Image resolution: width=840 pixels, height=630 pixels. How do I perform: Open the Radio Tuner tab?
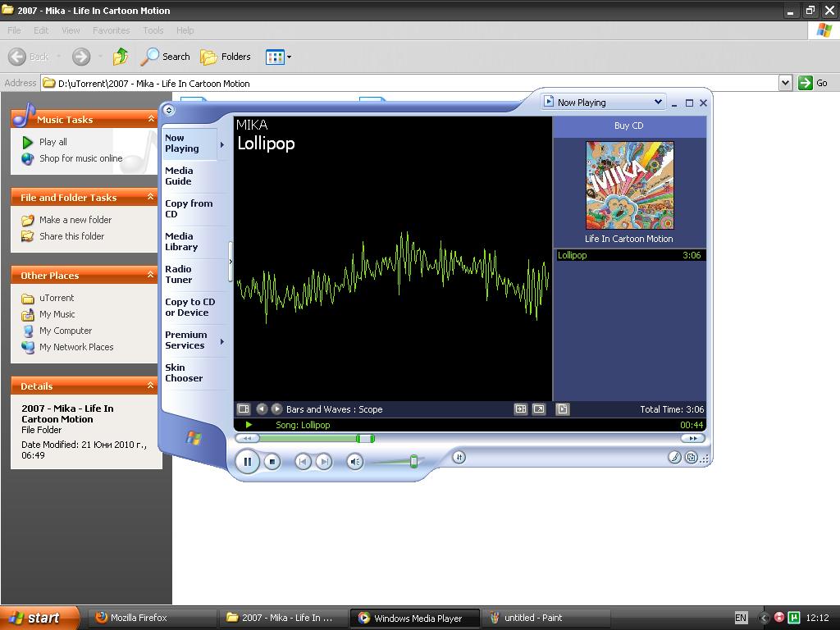189,274
